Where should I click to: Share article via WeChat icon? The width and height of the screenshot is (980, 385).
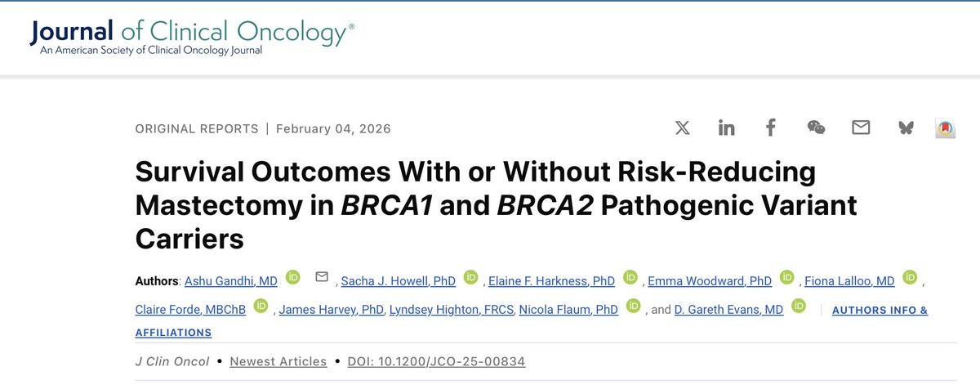click(816, 128)
